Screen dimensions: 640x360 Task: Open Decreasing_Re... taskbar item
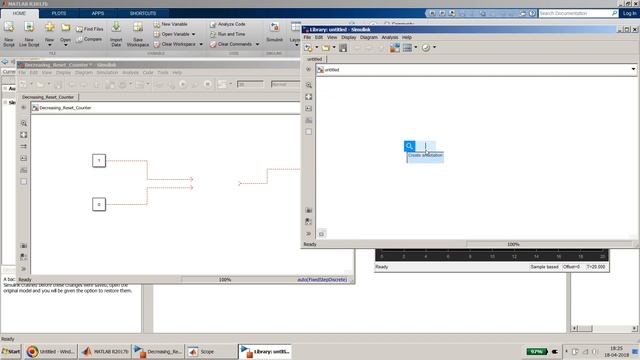tap(158, 351)
